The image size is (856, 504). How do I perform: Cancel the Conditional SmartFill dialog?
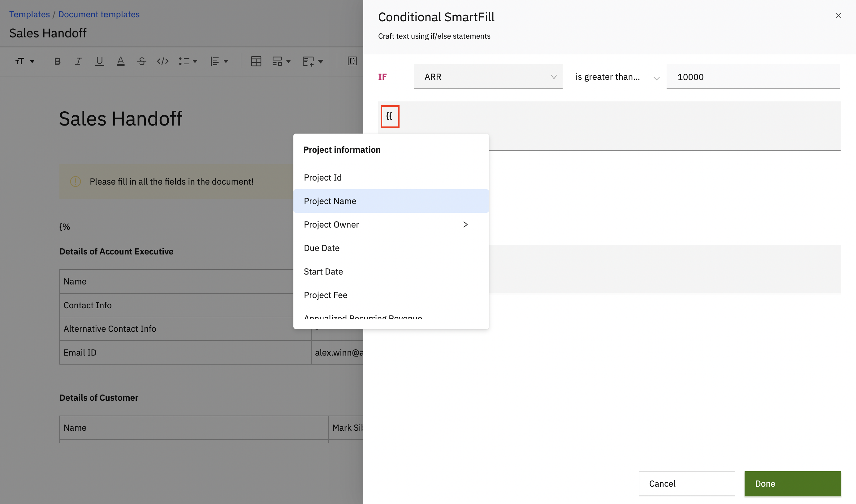686,483
